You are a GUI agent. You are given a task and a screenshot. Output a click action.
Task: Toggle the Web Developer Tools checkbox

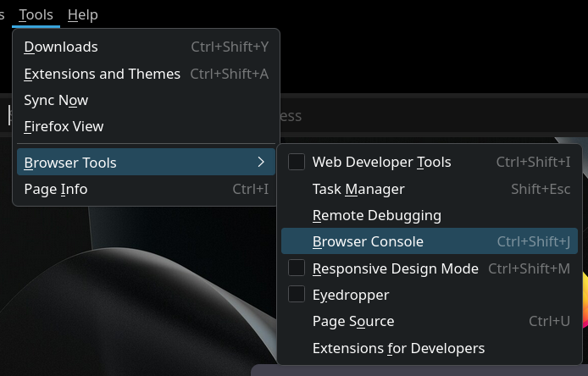(x=297, y=162)
